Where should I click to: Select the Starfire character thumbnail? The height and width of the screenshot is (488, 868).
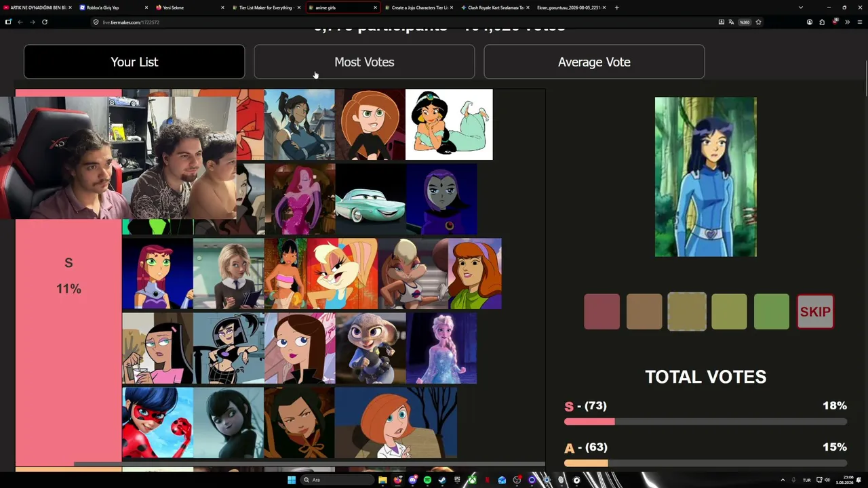157,273
